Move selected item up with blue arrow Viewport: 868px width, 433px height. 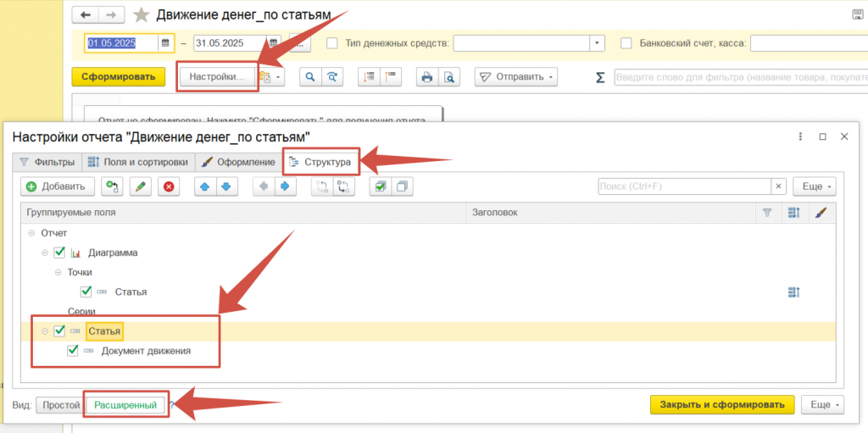203,186
